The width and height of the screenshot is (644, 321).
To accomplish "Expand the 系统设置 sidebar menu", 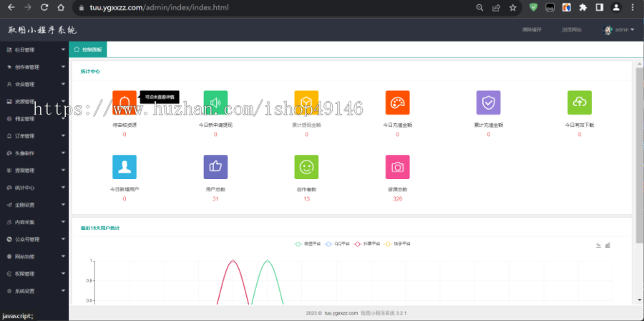I will [34, 291].
